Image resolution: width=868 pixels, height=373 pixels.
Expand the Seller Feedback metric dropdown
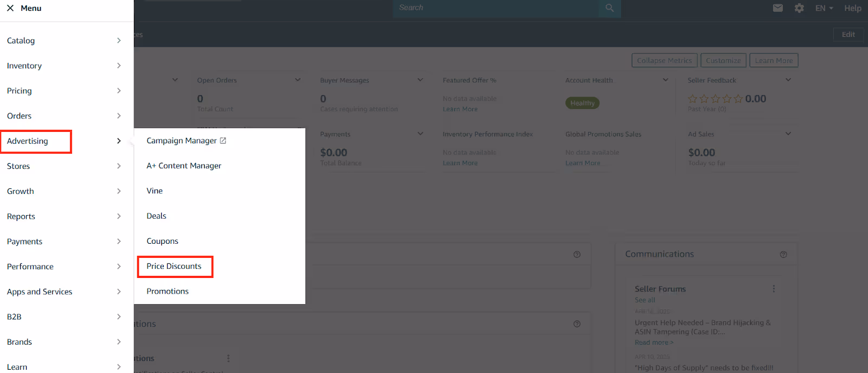point(788,80)
